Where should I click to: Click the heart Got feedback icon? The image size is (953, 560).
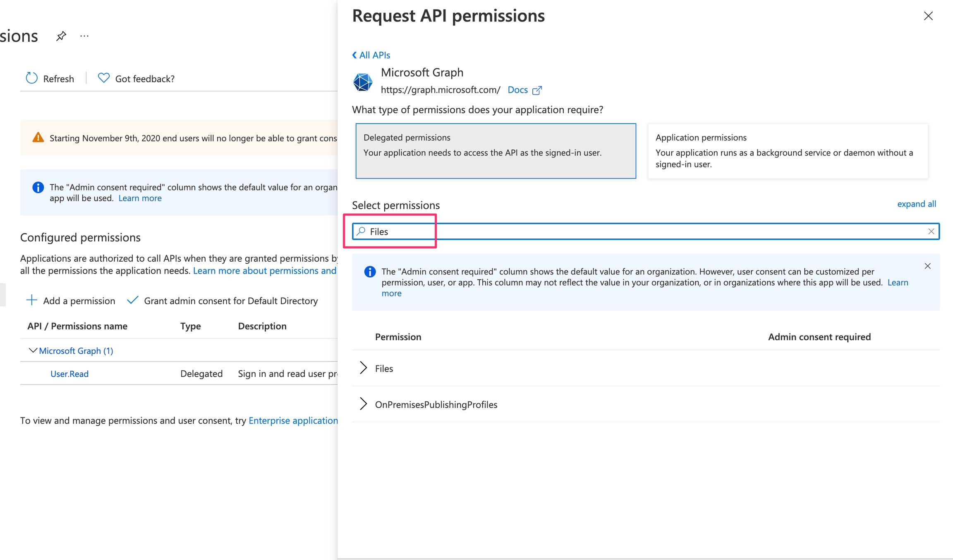(103, 78)
